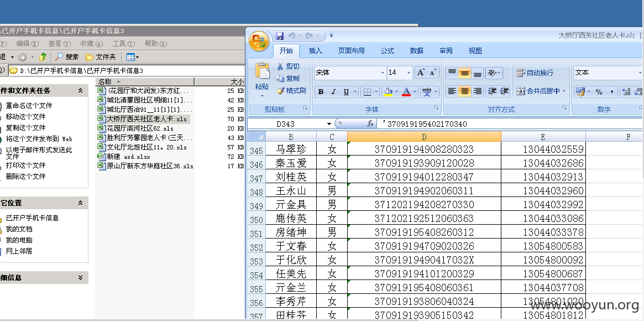
Task: Click Search (搜索) in Explorer toolbar
Action: click(67, 56)
